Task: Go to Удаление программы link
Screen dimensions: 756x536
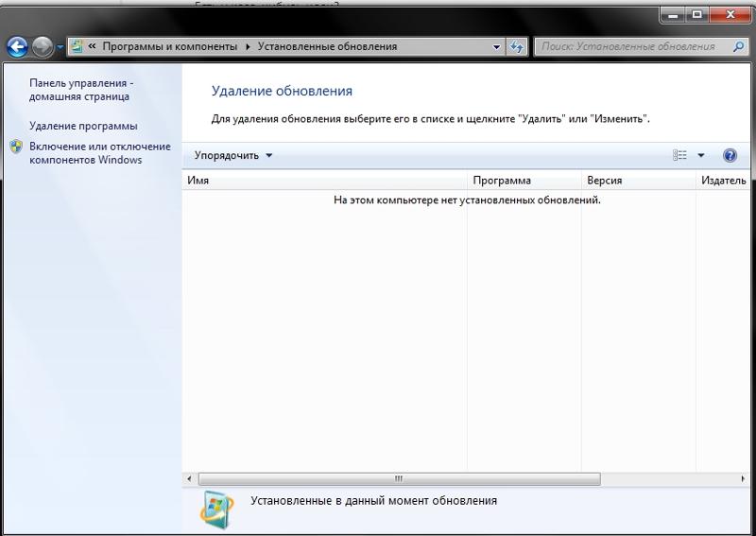Action: (83, 126)
